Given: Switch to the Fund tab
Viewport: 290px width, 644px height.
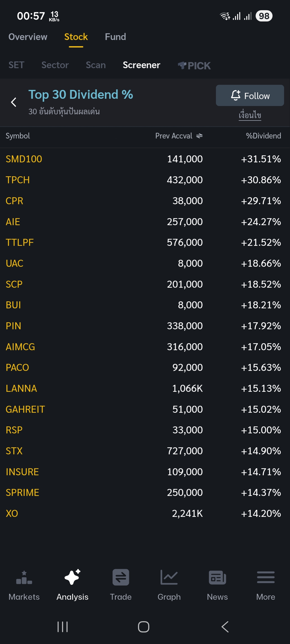Looking at the screenshot, I should (x=115, y=37).
